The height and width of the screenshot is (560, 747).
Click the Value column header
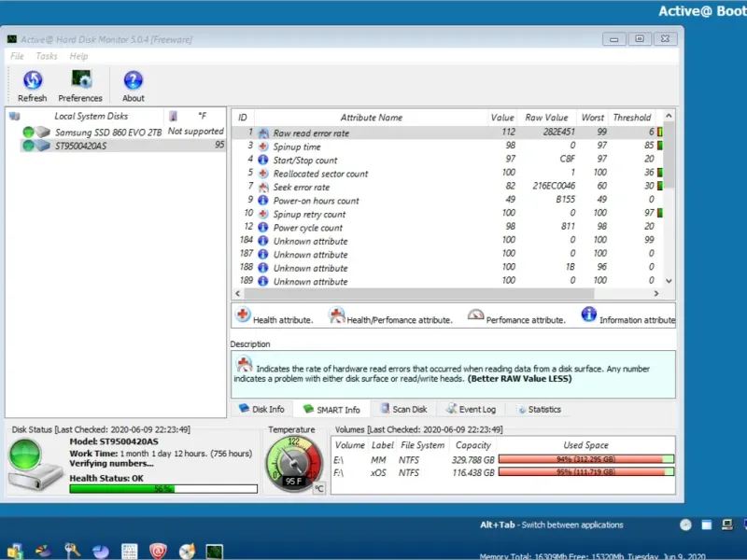tap(502, 118)
